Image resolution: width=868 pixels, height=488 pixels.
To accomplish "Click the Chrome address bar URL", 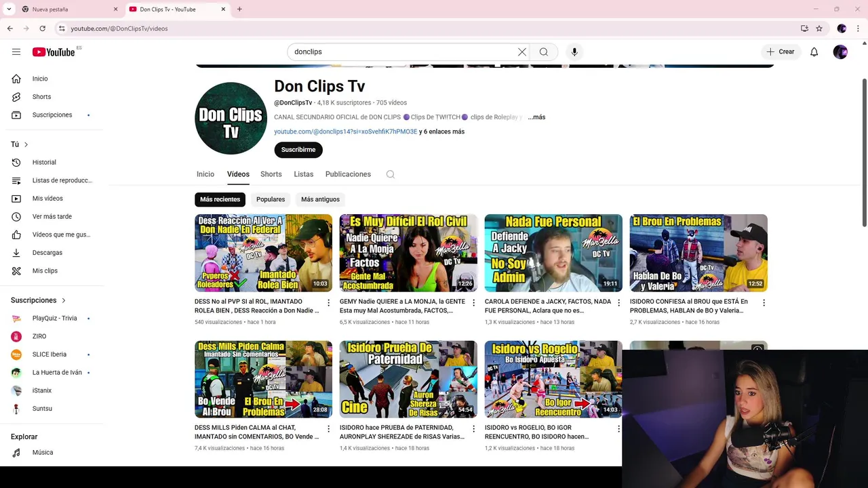I will tap(119, 28).
